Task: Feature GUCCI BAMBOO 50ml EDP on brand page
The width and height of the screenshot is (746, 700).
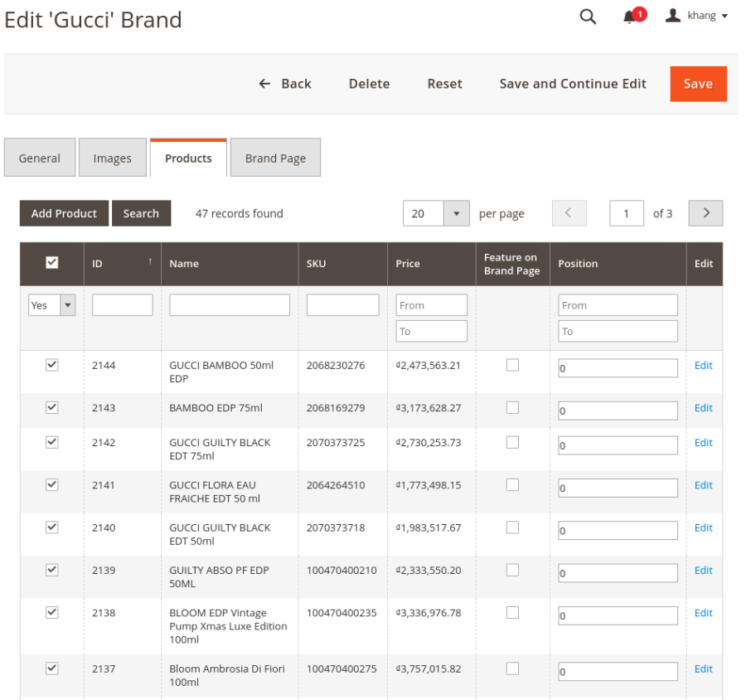Action: tap(512, 365)
